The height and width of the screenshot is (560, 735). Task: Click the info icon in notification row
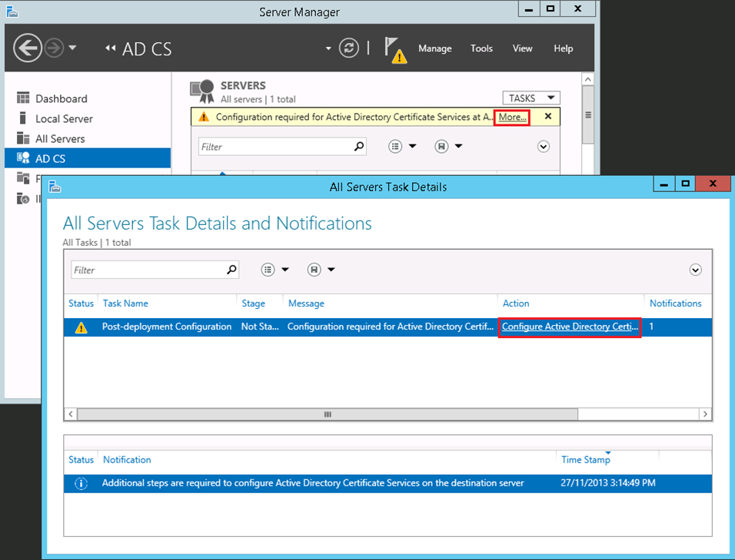point(81,483)
